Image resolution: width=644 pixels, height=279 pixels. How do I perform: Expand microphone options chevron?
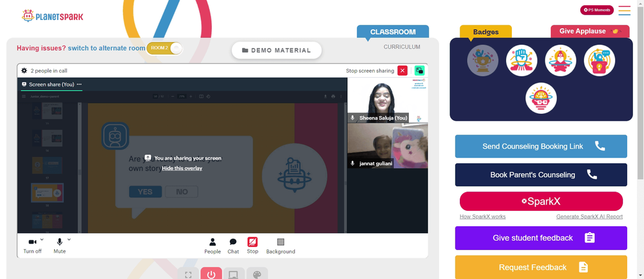pyautogui.click(x=69, y=239)
